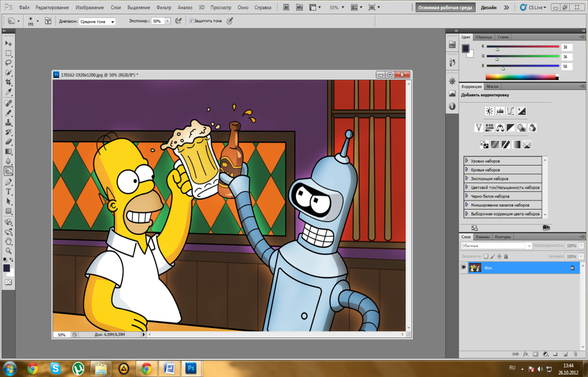Open the Заливка fill arrow
This screenshot has height=377, width=588.
coord(581,257)
